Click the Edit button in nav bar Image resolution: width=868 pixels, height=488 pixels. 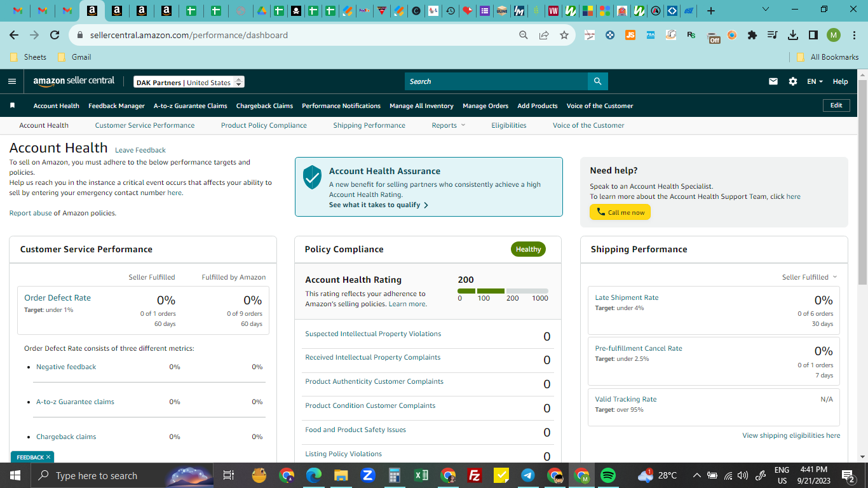click(836, 105)
